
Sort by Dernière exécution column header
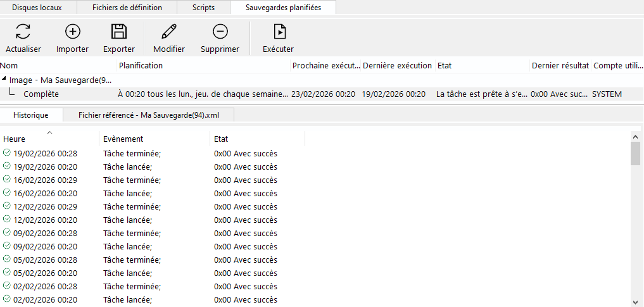(398, 66)
